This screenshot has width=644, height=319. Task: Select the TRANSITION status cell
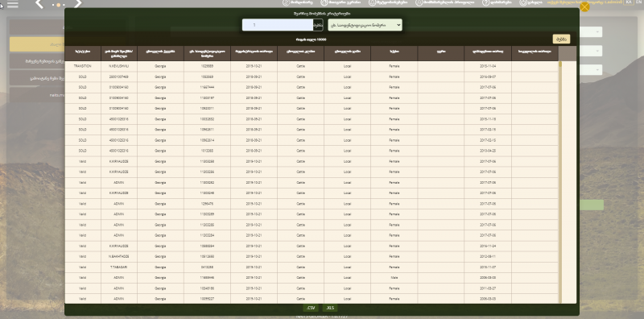83,66
